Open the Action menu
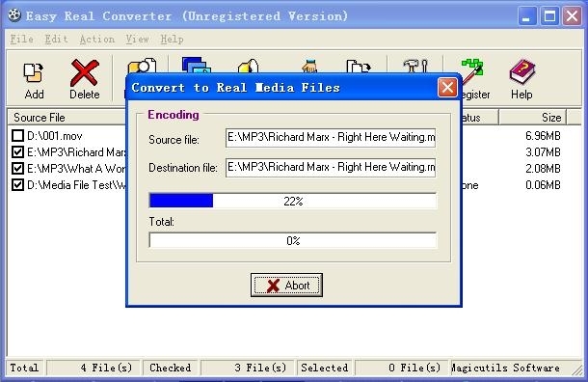588x382 pixels. click(97, 39)
